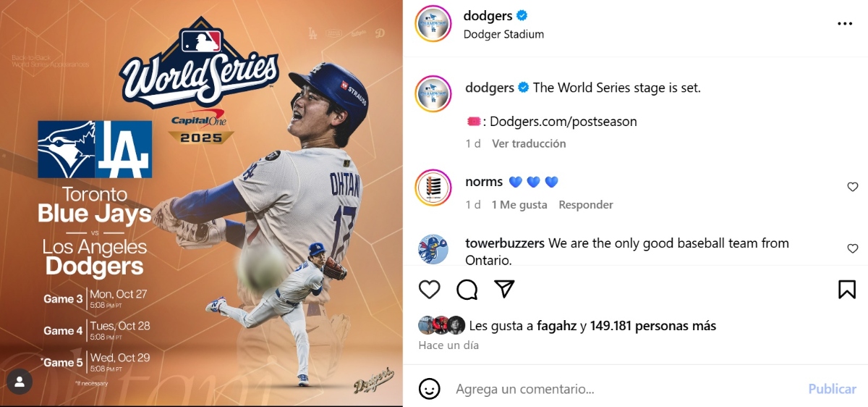Open the three-dot more options menu
Screen dimensions: 868x407
point(845,24)
